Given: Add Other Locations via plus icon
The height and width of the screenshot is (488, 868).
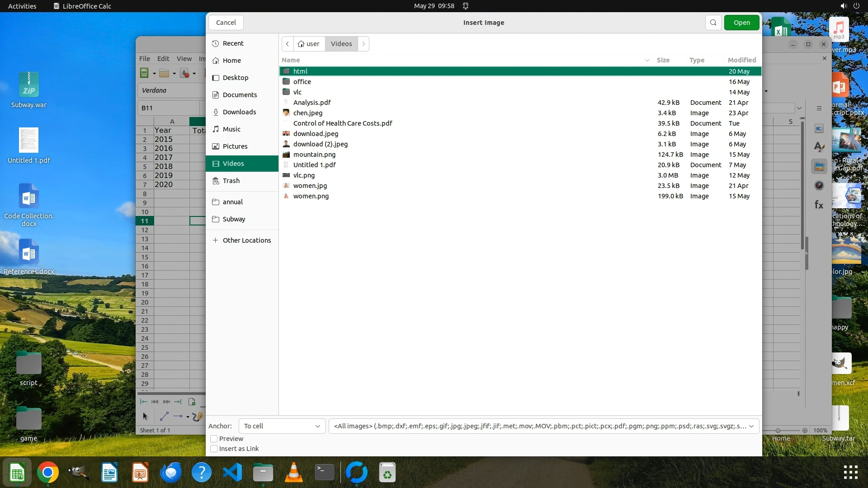Looking at the screenshot, I should click(216, 240).
